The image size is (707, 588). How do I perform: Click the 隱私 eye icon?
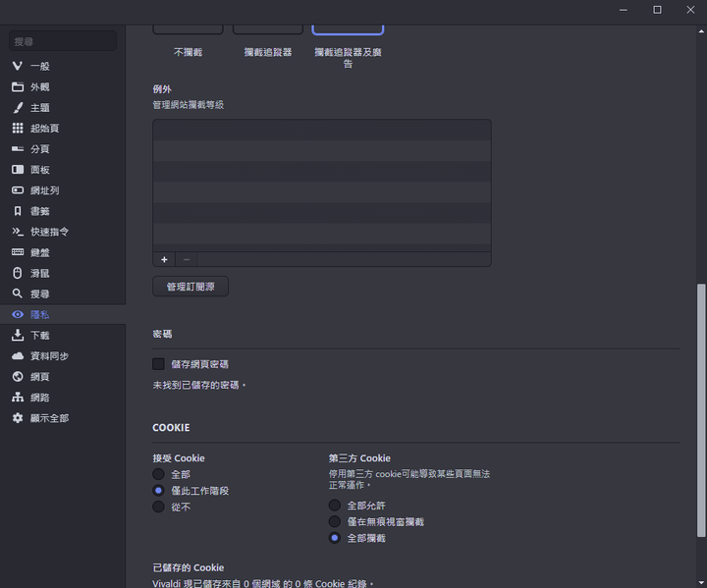pos(18,314)
